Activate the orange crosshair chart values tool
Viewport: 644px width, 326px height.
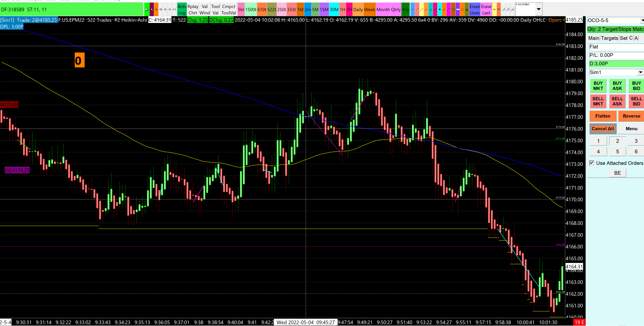coord(156,9)
